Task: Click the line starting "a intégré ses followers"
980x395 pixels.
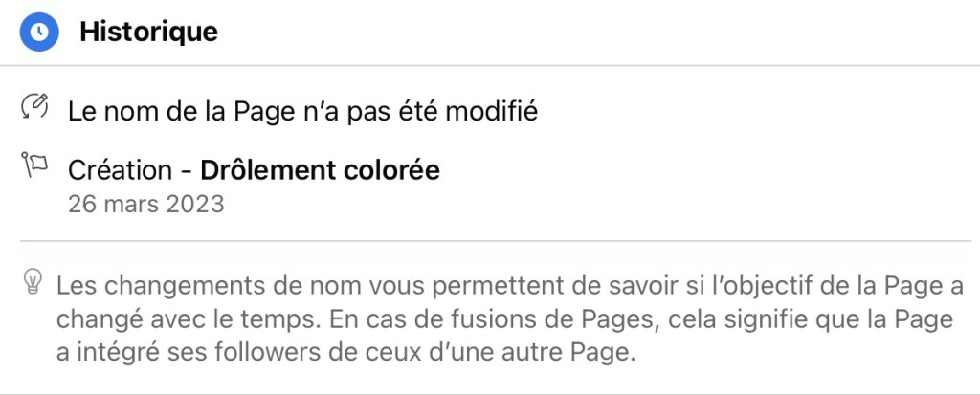Action: [345, 351]
